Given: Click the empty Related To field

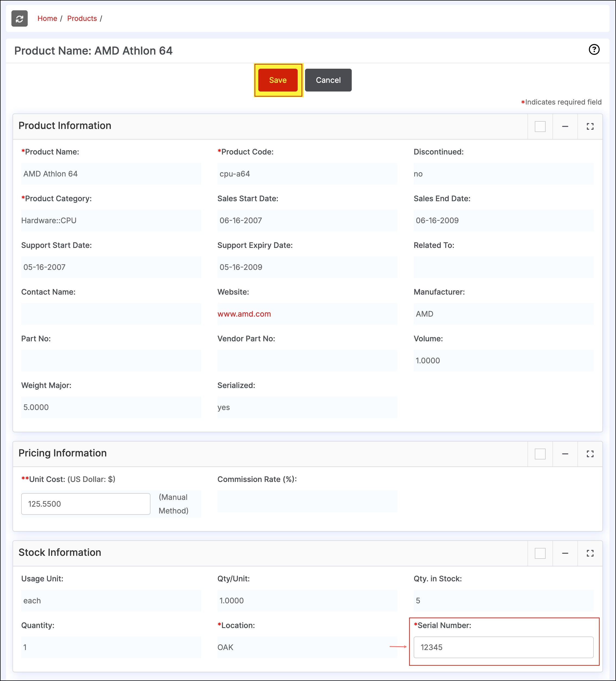Looking at the screenshot, I should 504,267.
